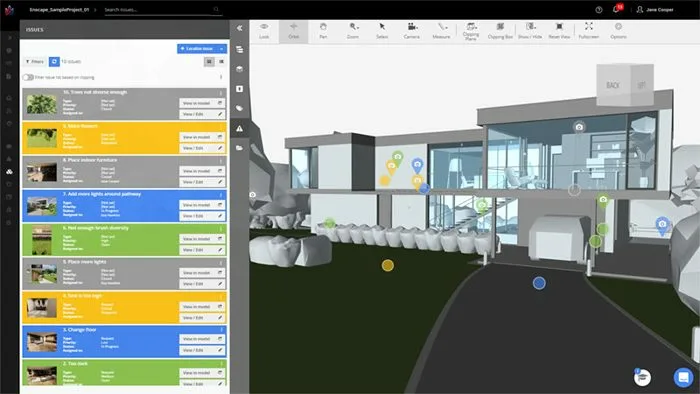Click View / Edit for issue 7

(202, 216)
